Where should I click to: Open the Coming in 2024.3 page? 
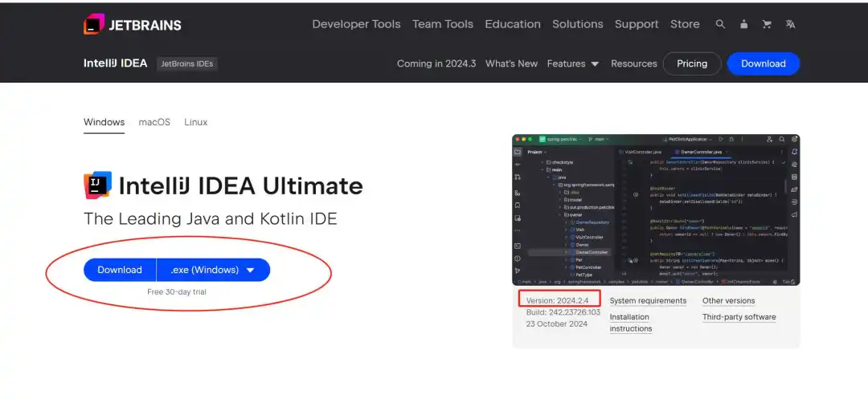(x=436, y=63)
